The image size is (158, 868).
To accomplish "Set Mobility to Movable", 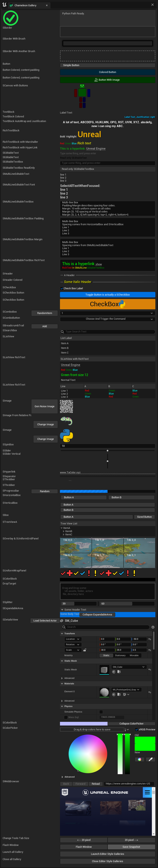I will (x=134, y=655).
